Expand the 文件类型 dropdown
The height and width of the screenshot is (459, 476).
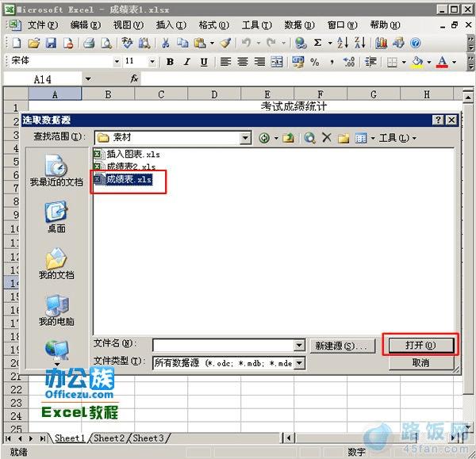299,363
